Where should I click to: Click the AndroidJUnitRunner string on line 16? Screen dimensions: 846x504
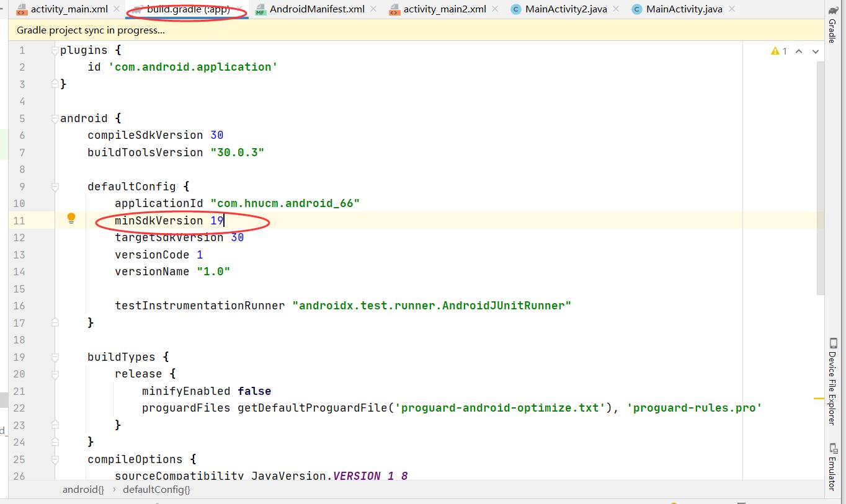pyautogui.click(x=432, y=306)
